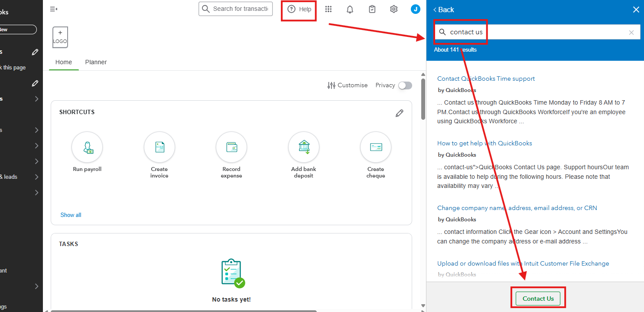Image resolution: width=644 pixels, height=312 pixels.
Task: Open 'Change company name, address' article
Action: pyautogui.click(x=517, y=208)
